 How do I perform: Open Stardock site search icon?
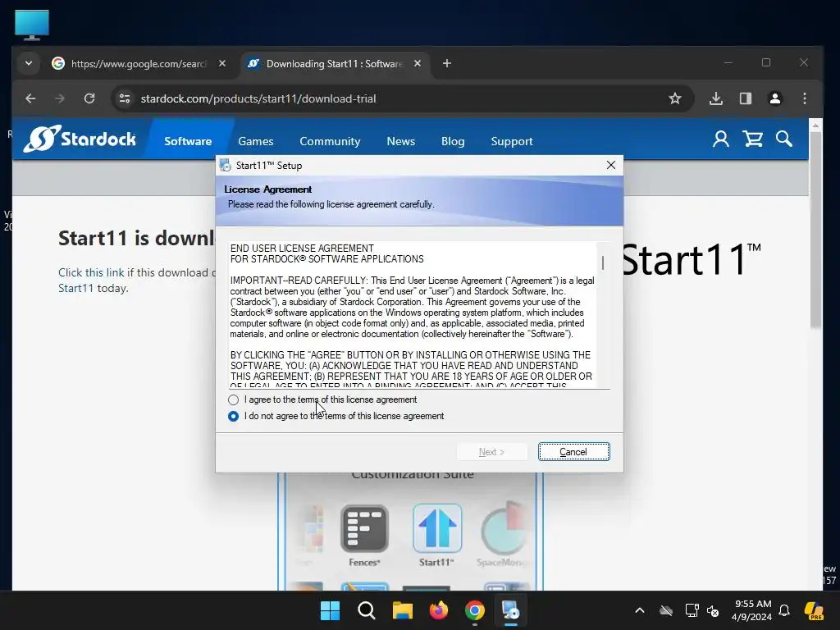[x=783, y=139]
